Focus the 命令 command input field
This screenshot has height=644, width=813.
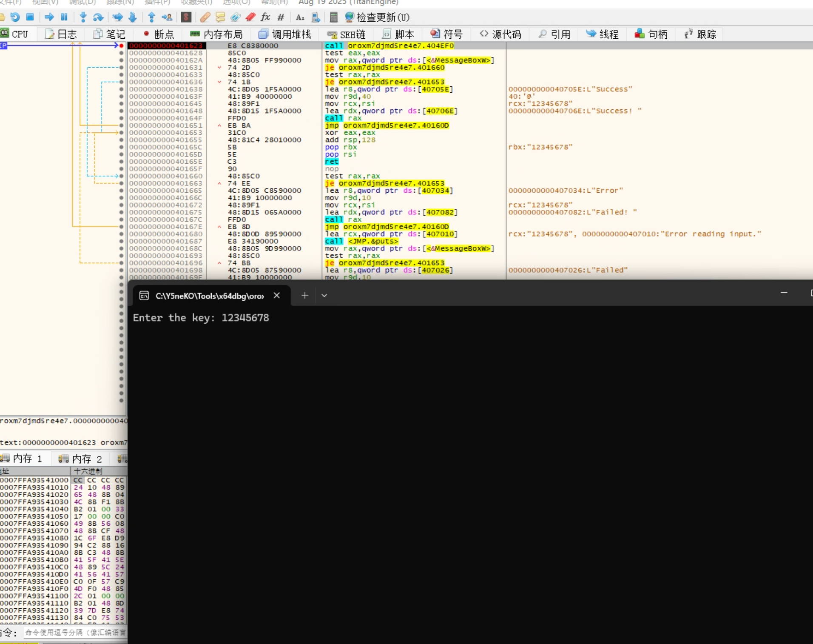76,633
